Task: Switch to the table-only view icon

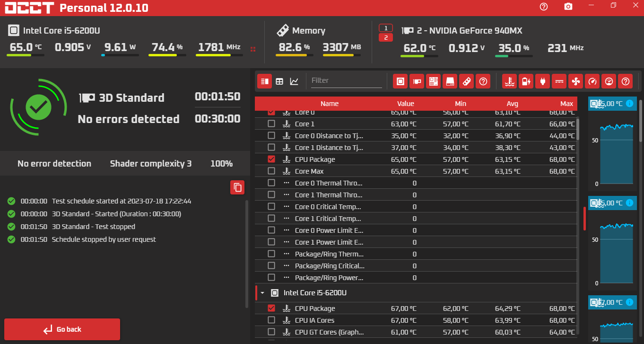Action: [279, 81]
